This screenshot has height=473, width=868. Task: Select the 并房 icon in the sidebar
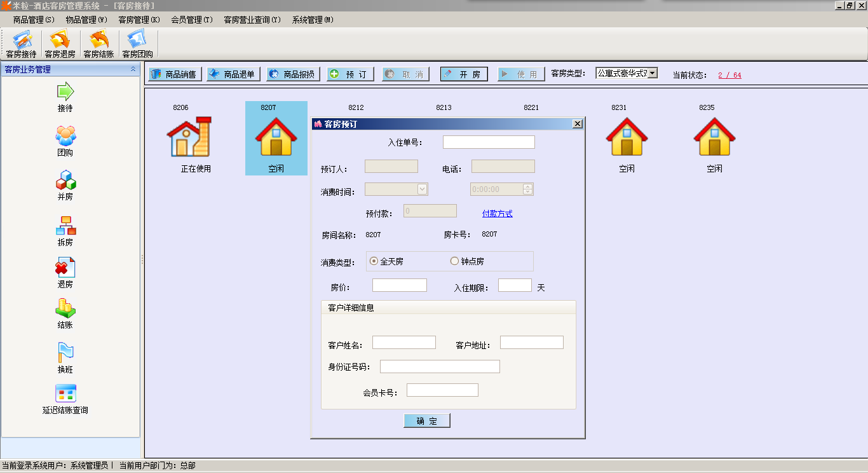65,181
